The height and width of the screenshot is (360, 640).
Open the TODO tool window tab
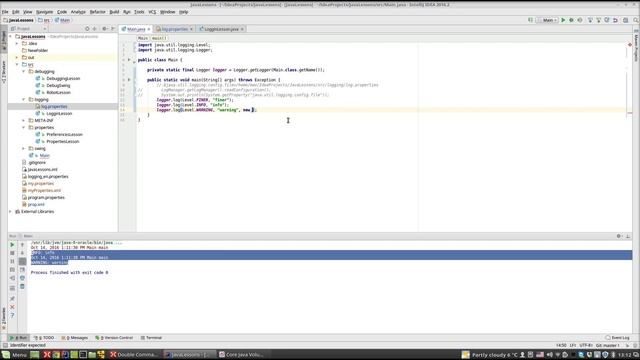[44, 338]
